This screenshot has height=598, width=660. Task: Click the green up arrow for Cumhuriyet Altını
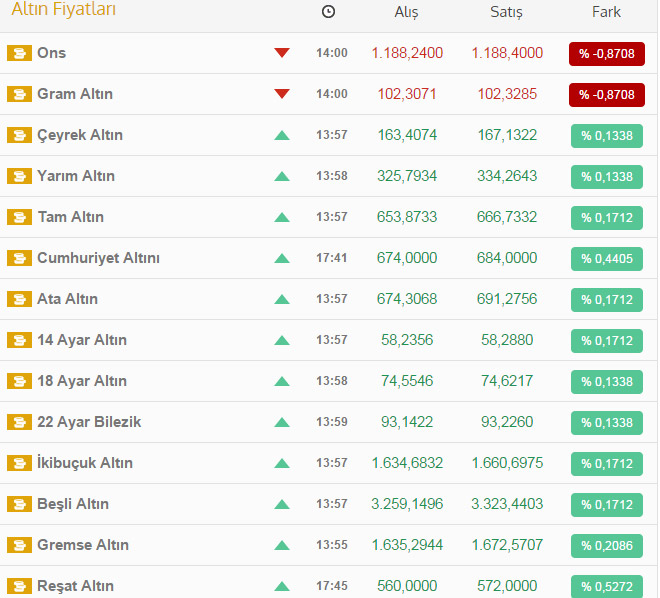(282, 258)
